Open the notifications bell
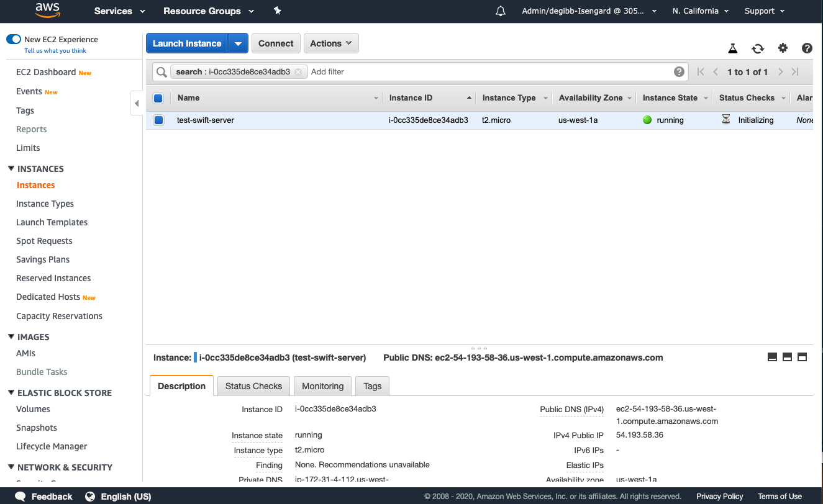 coord(501,11)
